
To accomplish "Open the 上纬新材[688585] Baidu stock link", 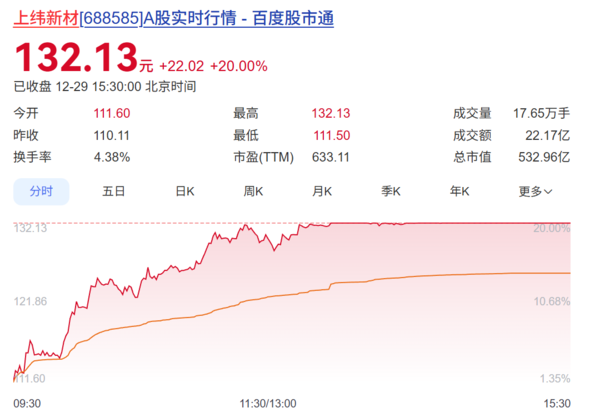I will tap(173, 18).
